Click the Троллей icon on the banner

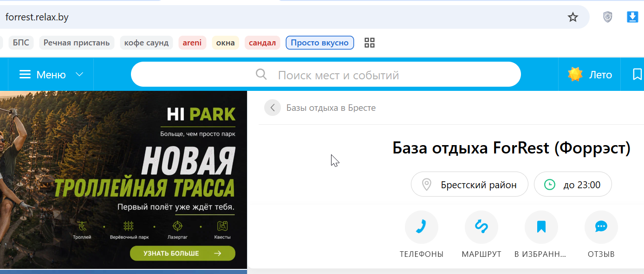[x=82, y=226]
